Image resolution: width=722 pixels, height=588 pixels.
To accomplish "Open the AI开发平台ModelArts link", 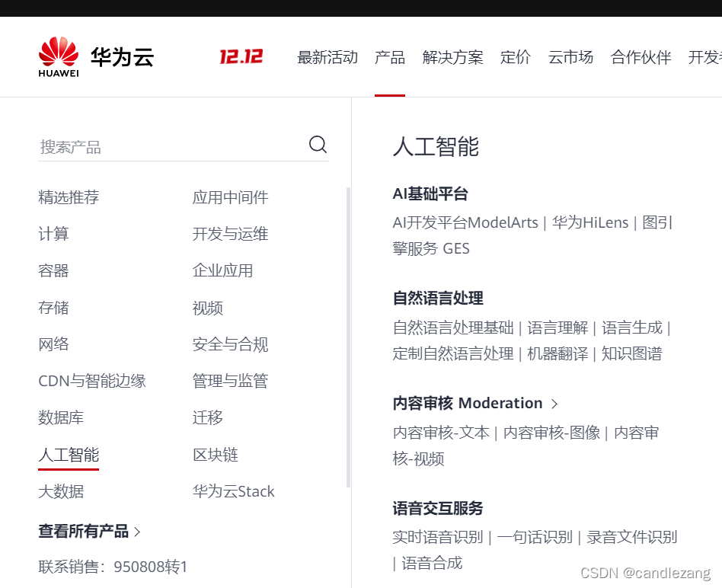I will pyautogui.click(x=465, y=222).
